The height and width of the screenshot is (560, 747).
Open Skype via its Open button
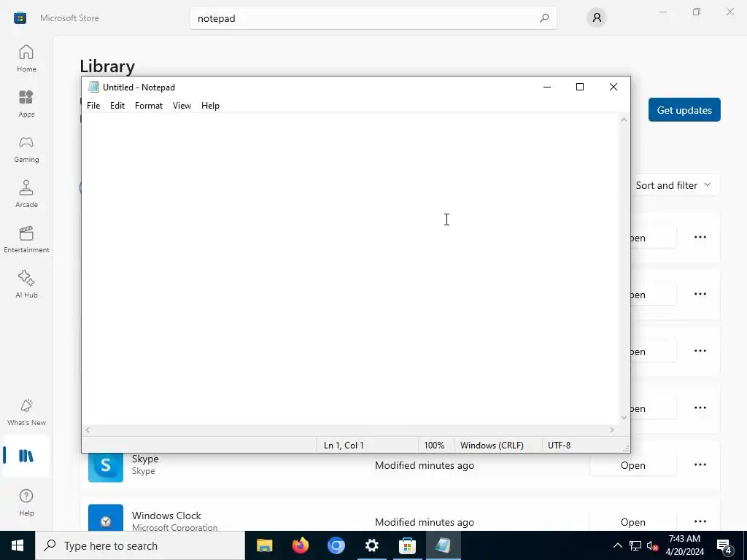click(x=632, y=465)
